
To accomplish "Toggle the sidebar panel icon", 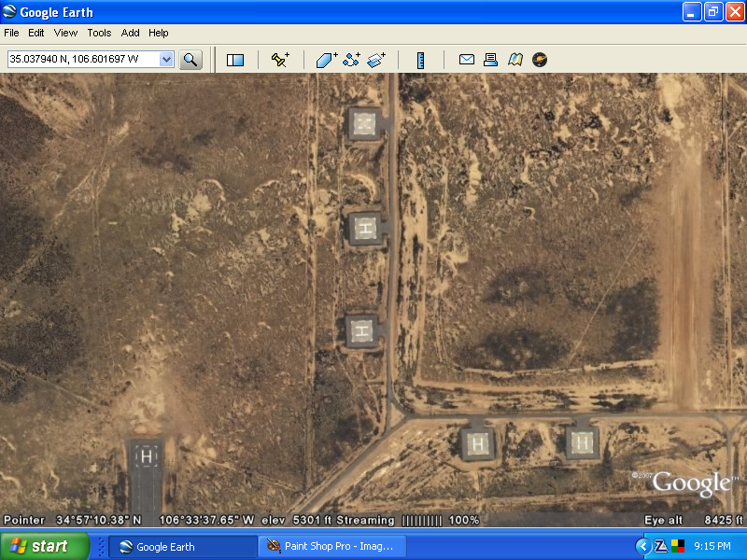I will tap(235, 60).
